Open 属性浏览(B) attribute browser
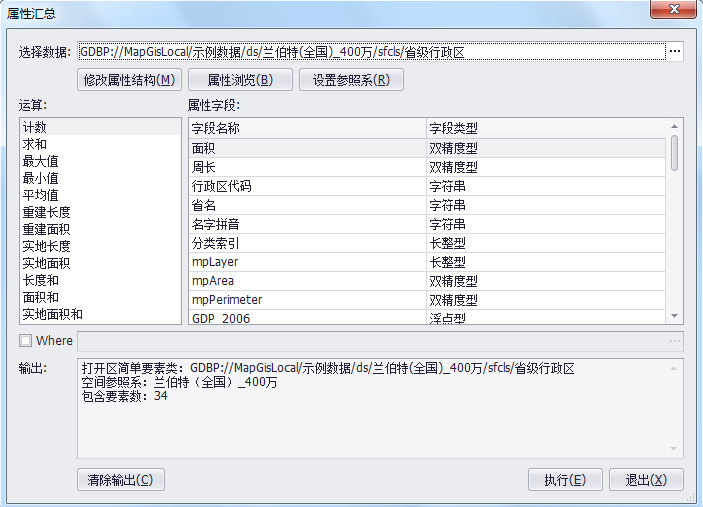703x507 pixels. tap(240, 80)
